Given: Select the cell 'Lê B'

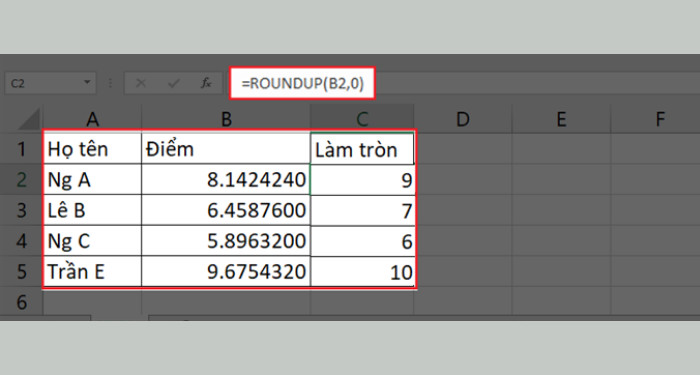Looking at the screenshot, I should click(92, 210).
